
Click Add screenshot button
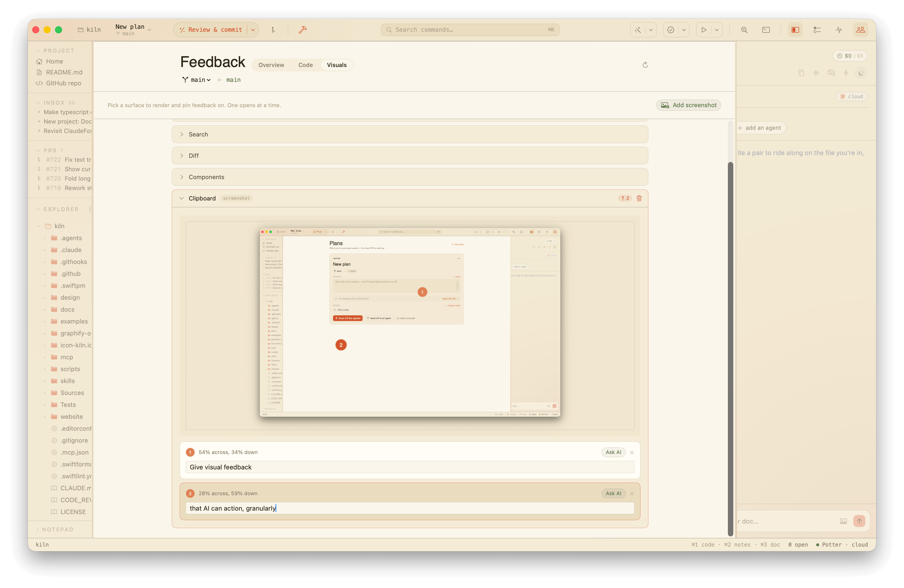pos(689,105)
